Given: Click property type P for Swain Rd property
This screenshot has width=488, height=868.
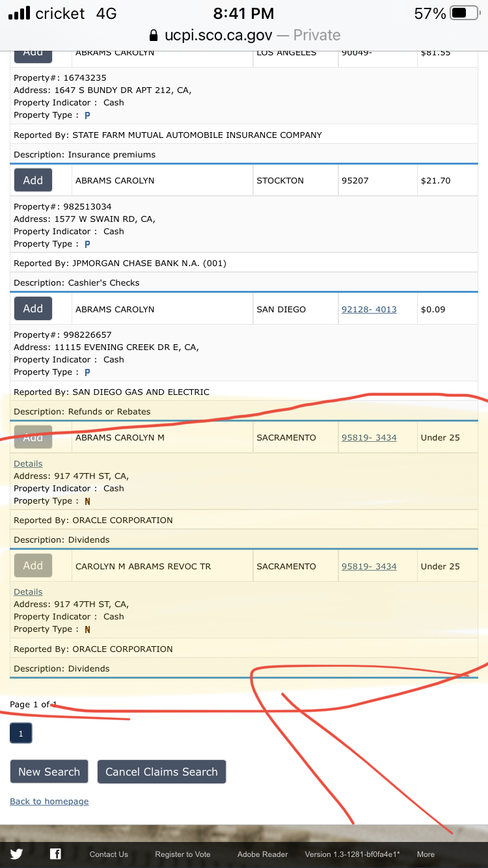Looking at the screenshot, I should coord(87,244).
